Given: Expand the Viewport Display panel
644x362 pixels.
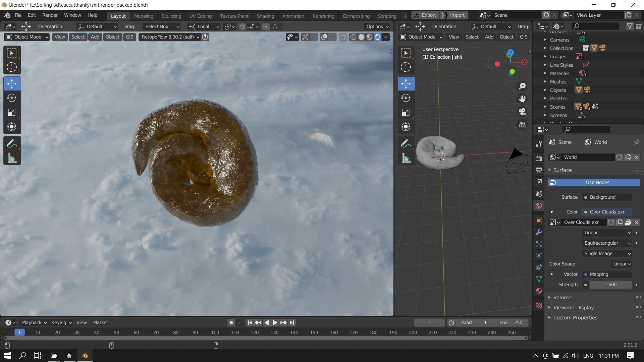Looking at the screenshot, I should click(573, 307).
